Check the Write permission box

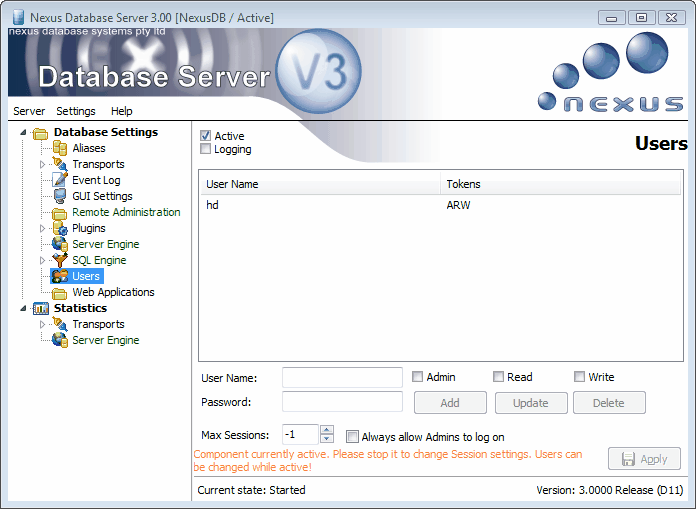point(579,377)
